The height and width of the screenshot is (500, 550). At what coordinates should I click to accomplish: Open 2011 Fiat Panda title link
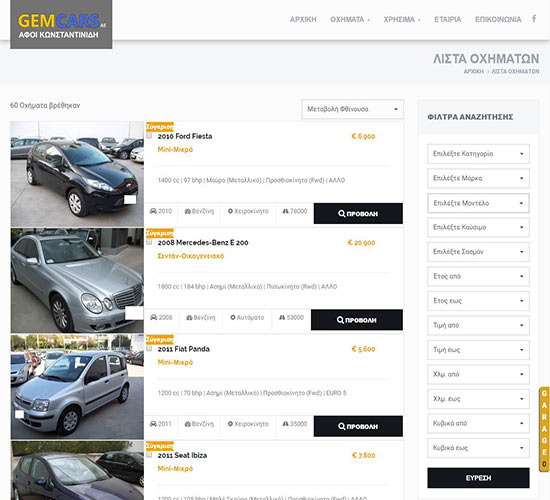(183, 349)
